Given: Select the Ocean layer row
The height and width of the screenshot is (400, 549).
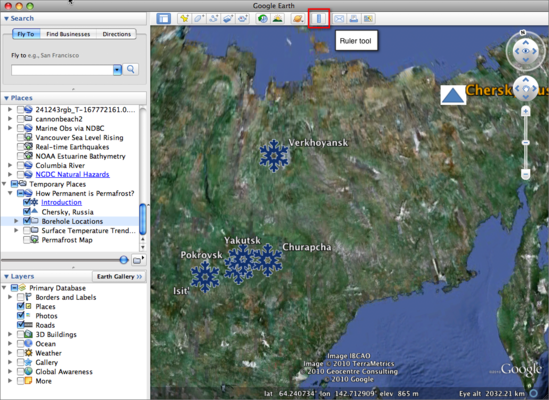Looking at the screenshot, I should [x=46, y=344].
